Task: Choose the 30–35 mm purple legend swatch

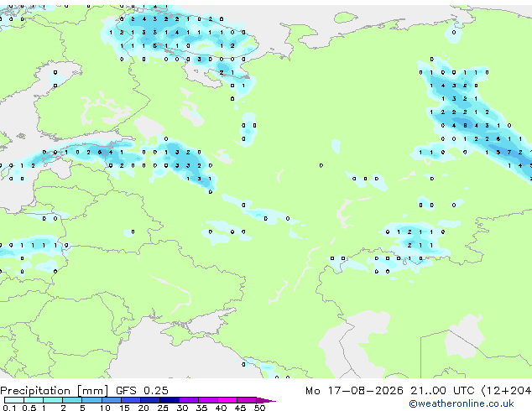Action: (188, 400)
